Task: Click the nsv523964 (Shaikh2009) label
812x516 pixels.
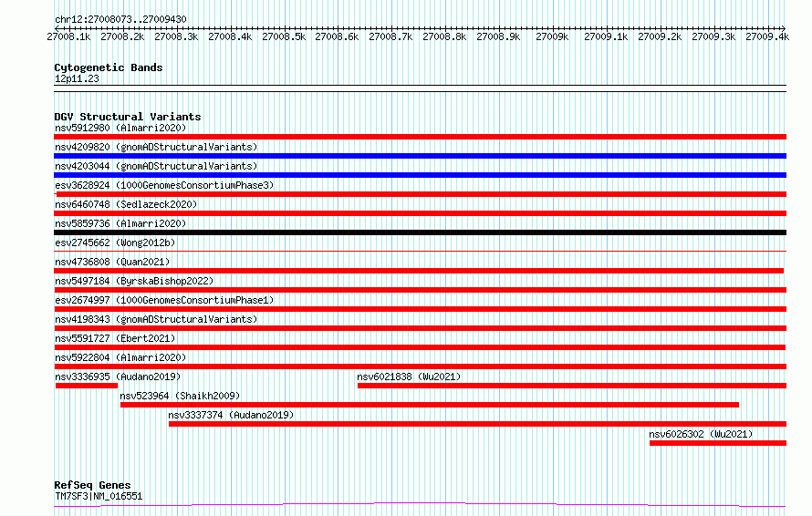Action: [x=180, y=396]
